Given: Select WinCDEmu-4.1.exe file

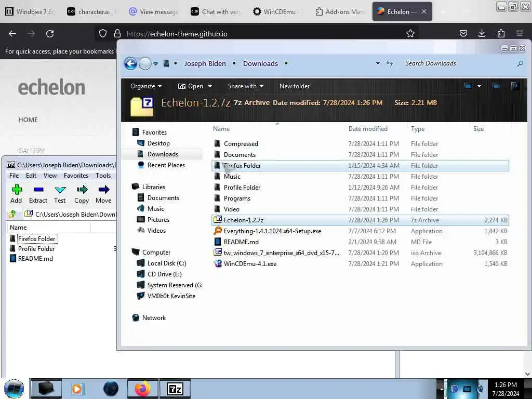Looking at the screenshot, I should click(x=360, y=263).
